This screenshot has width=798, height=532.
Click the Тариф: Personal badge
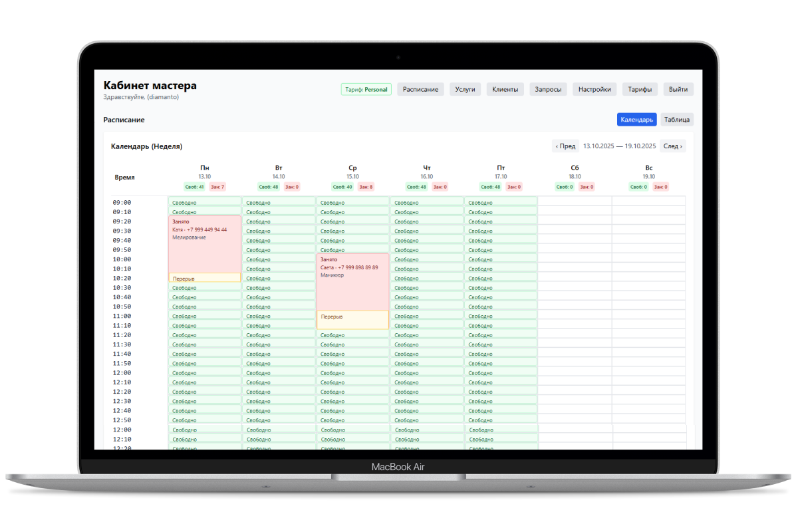point(366,89)
